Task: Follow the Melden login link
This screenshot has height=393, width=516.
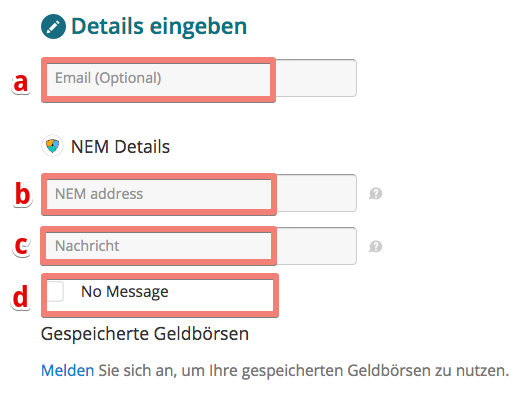Action: point(67,371)
